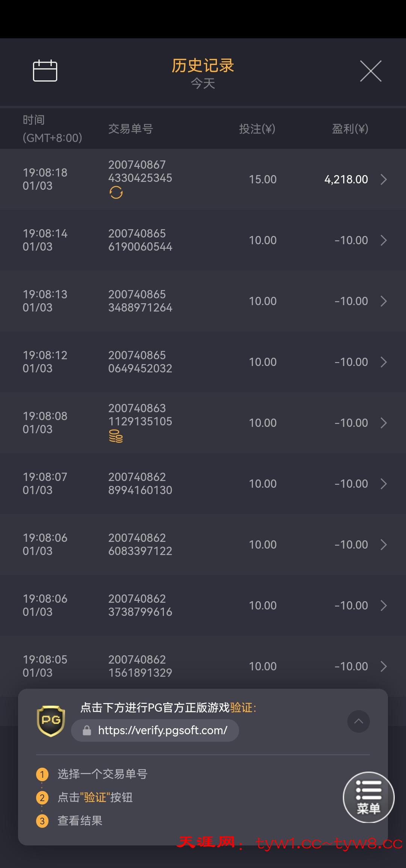Click the orange step 2 verify text

click(95, 797)
